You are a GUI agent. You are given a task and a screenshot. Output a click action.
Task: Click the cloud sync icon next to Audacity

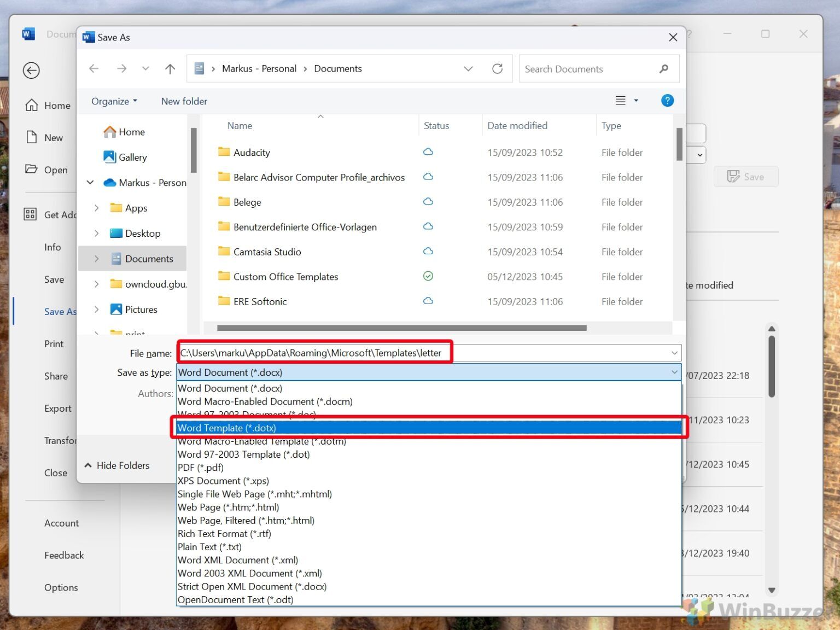428,152
